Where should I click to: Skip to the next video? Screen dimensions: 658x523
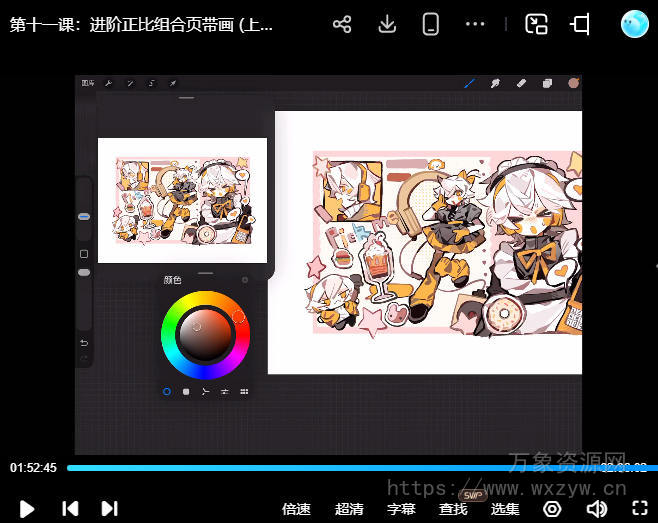[110, 508]
